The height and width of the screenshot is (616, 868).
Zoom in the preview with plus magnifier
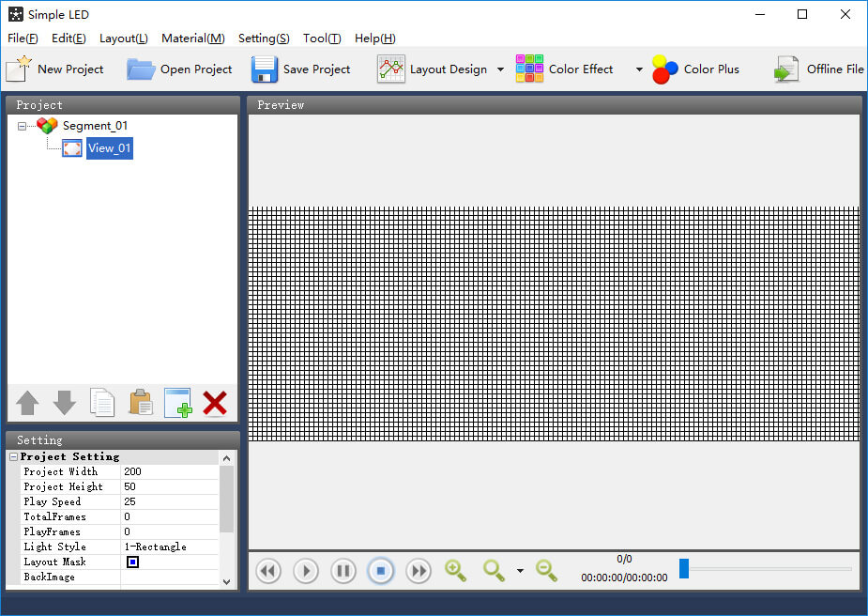(x=456, y=571)
